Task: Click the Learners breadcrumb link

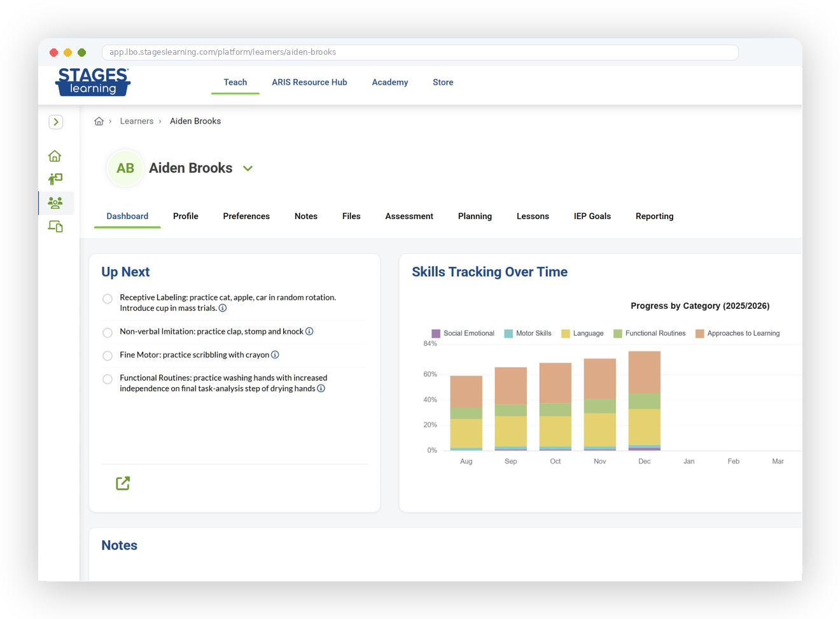Action: point(137,121)
